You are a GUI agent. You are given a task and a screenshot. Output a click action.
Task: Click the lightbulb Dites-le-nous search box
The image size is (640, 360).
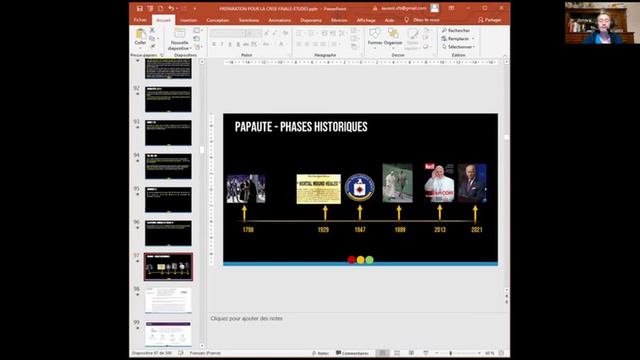(x=422, y=20)
